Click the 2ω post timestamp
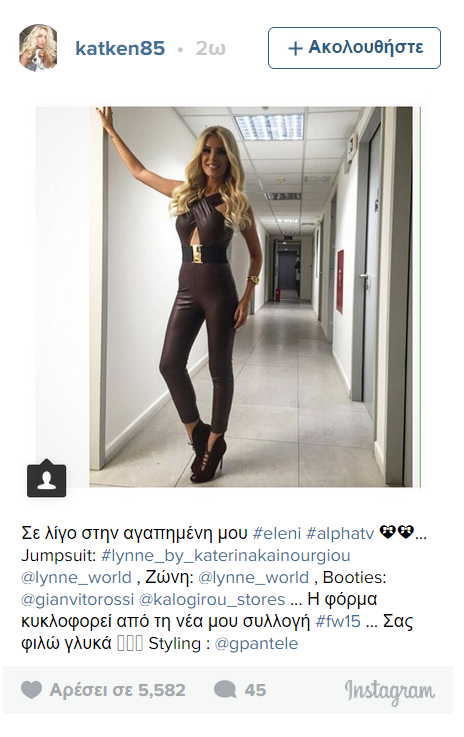The height and width of the screenshot is (737, 464). pyautogui.click(x=211, y=48)
